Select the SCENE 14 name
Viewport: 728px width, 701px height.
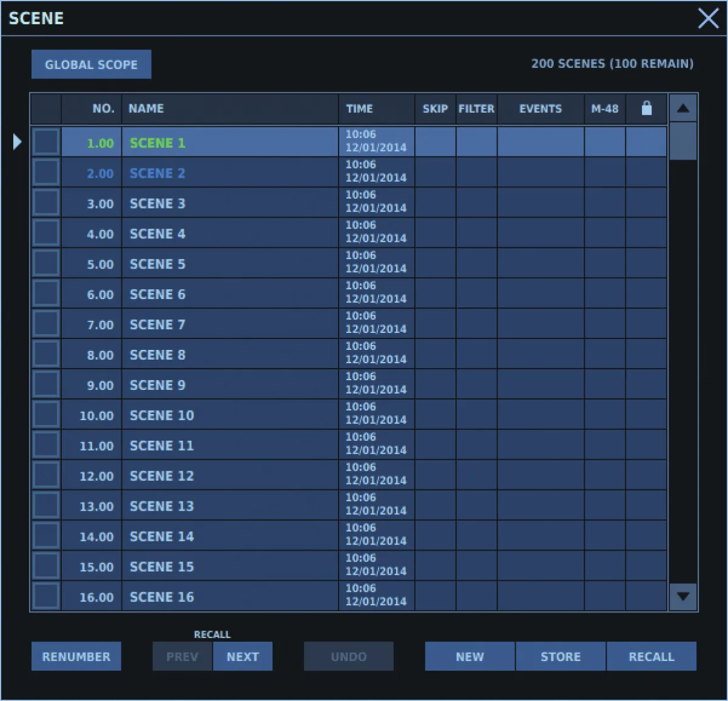162,537
